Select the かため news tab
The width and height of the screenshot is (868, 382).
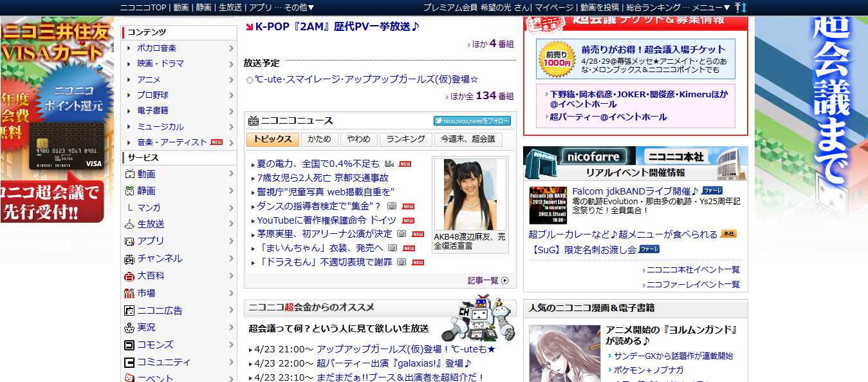pos(319,139)
